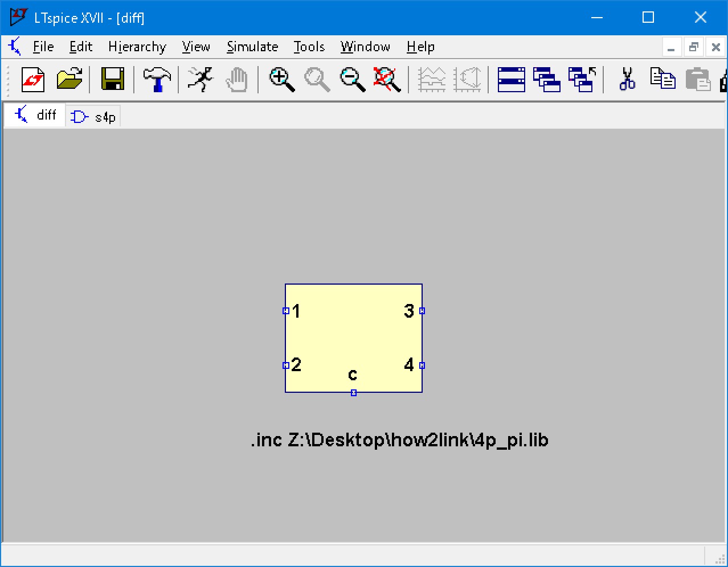728x567 pixels.
Task: Run the simulation with the running man icon
Action: pyautogui.click(x=200, y=79)
